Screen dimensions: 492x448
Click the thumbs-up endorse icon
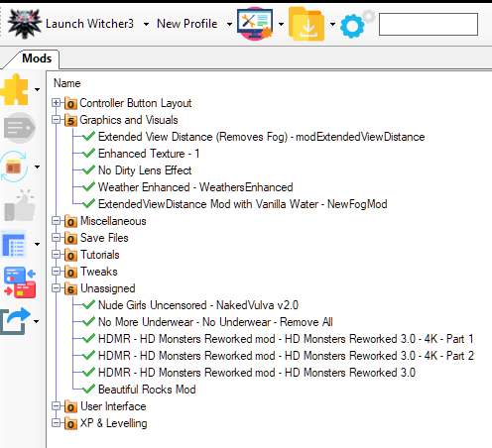click(x=20, y=205)
